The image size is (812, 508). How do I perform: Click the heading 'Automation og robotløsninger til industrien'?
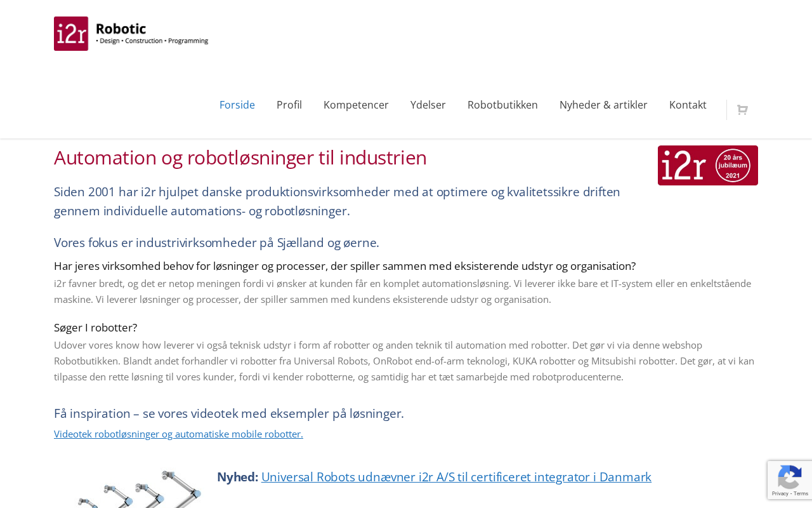click(240, 157)
